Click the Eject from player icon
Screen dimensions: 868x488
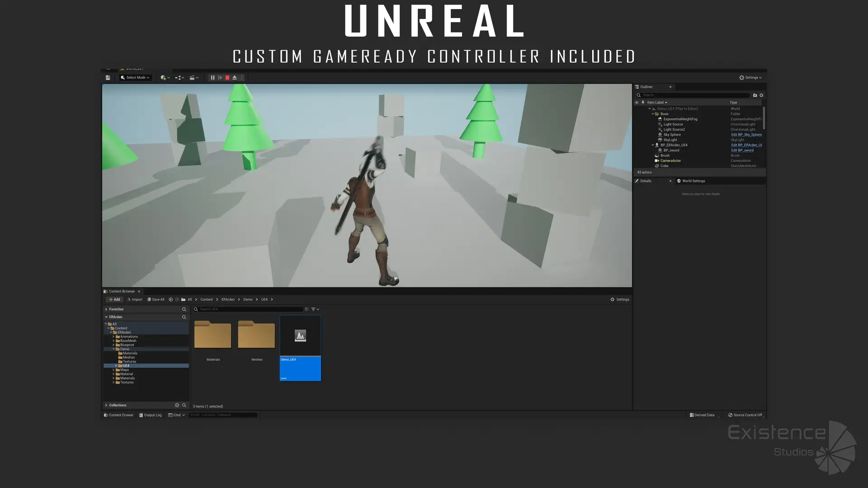click(235, 78)
